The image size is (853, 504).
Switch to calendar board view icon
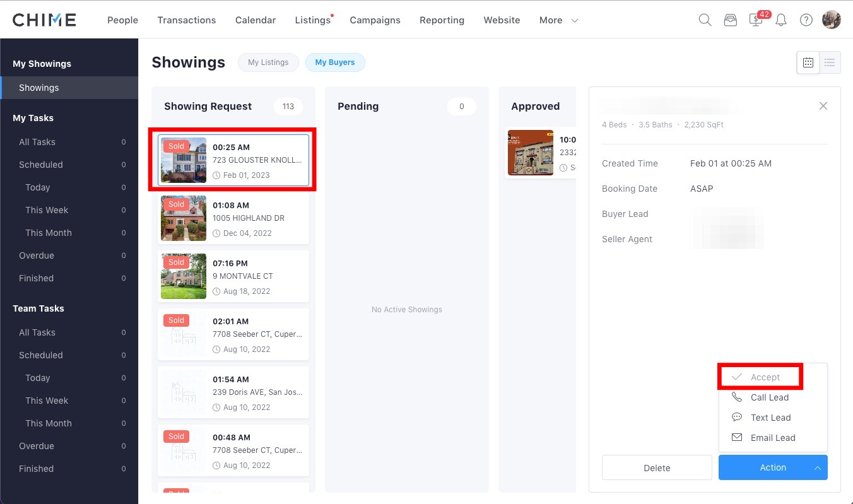808,62
